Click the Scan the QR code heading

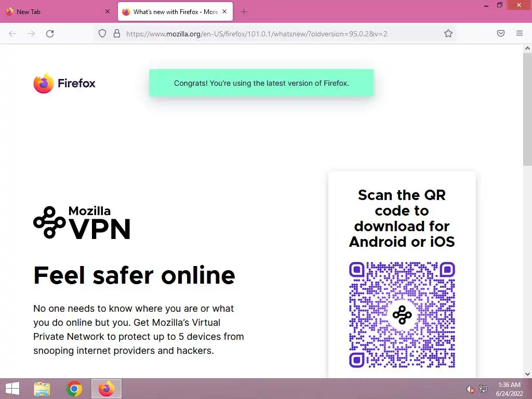402,219
